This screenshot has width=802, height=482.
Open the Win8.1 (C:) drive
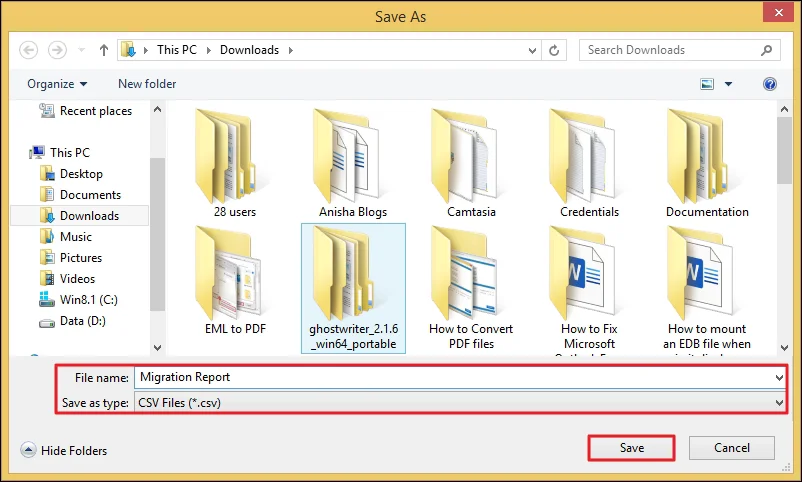(78, 299)
